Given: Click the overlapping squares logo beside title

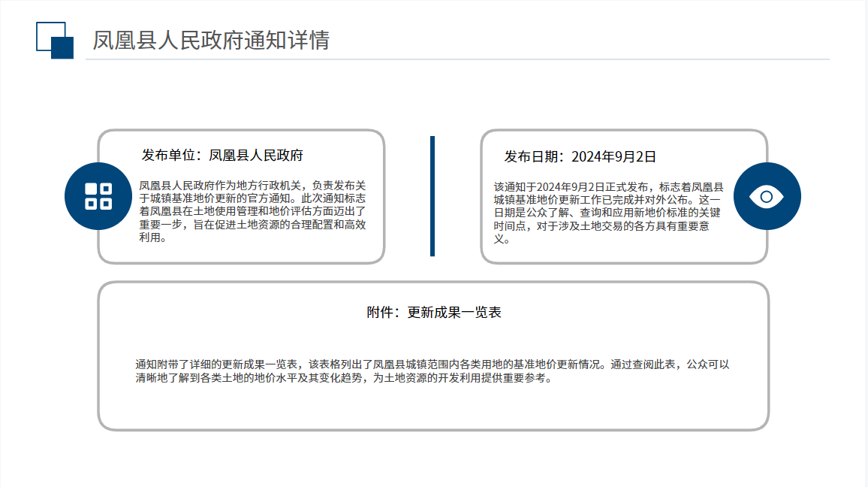Looking at the screenshot, I should pyautogui.click(x=55, y=41).
